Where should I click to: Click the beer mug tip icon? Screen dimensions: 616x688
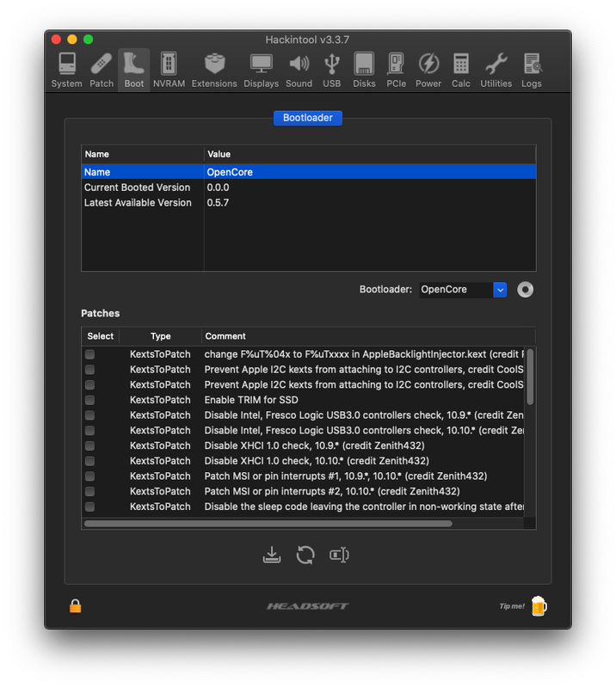[x=539, y=606]
